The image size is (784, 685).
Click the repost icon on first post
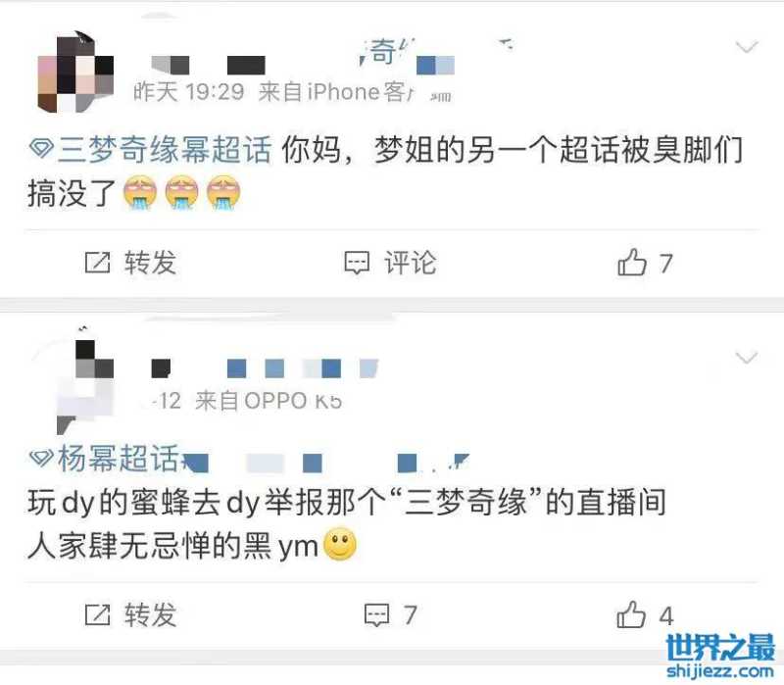point(97,263)
